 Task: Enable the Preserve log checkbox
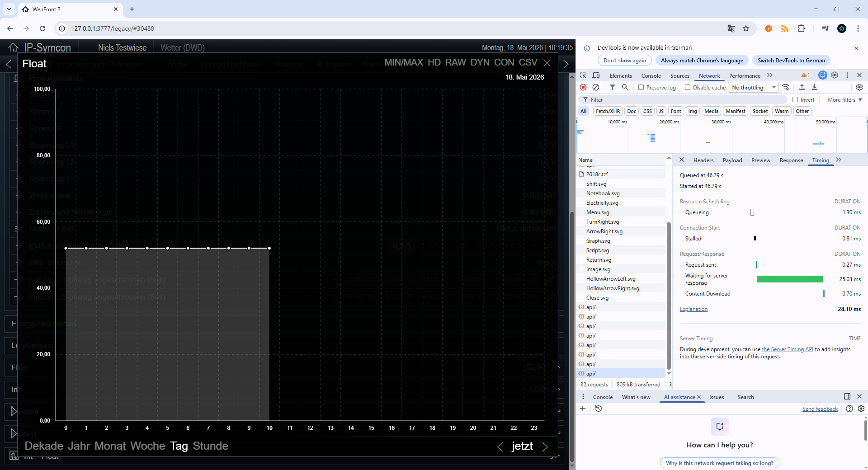point(641,87)
